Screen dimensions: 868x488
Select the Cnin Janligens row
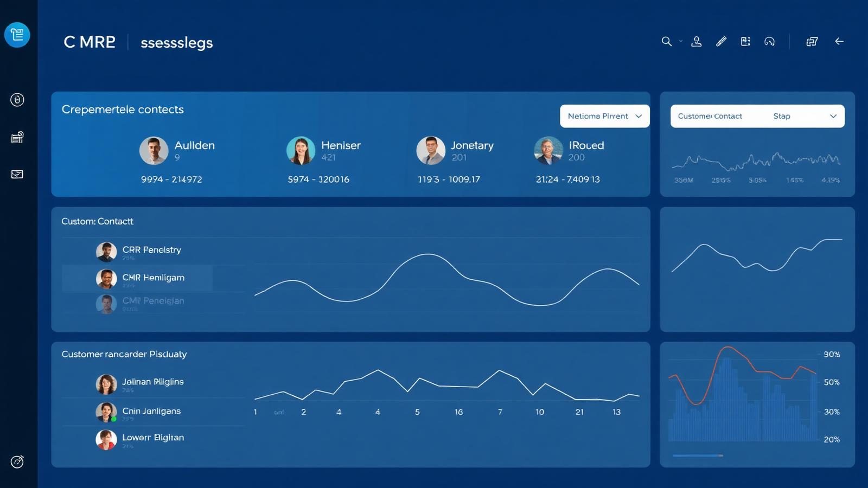pyautogui.click(x=153, y=412)
